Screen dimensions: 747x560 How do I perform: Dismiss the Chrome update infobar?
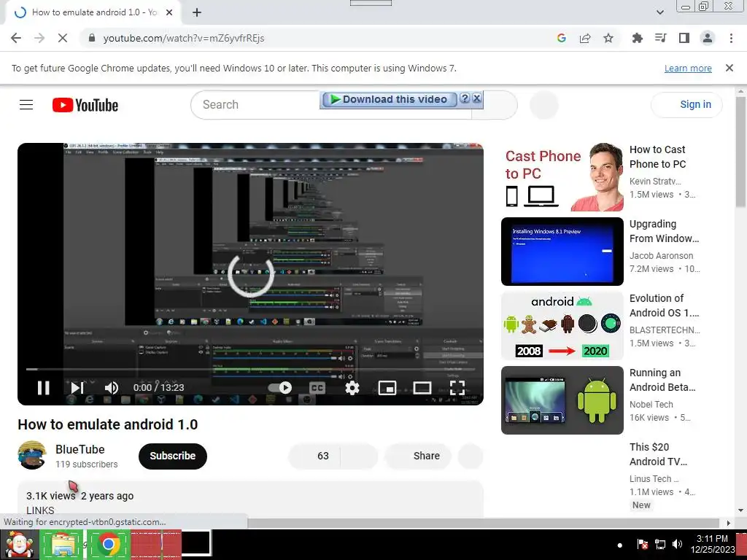729,68
